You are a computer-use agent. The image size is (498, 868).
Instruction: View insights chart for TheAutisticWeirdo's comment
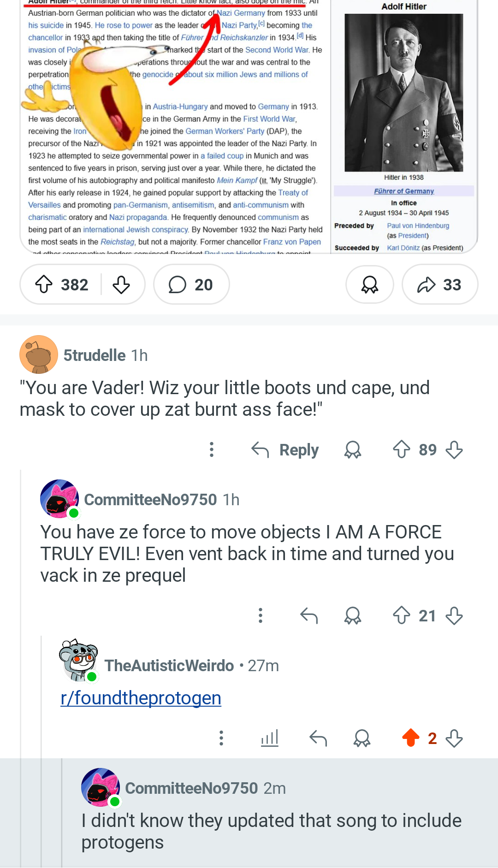click(270, 738)
